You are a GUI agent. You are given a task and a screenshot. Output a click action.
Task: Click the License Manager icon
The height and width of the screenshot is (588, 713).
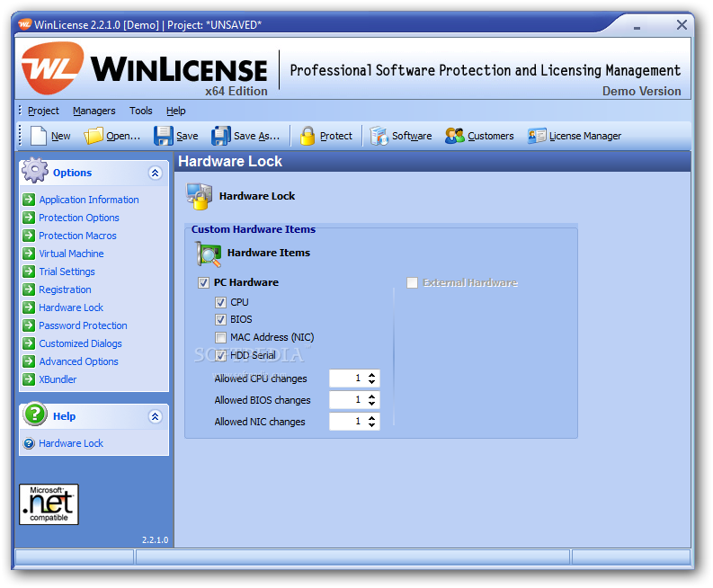point(537,136)
